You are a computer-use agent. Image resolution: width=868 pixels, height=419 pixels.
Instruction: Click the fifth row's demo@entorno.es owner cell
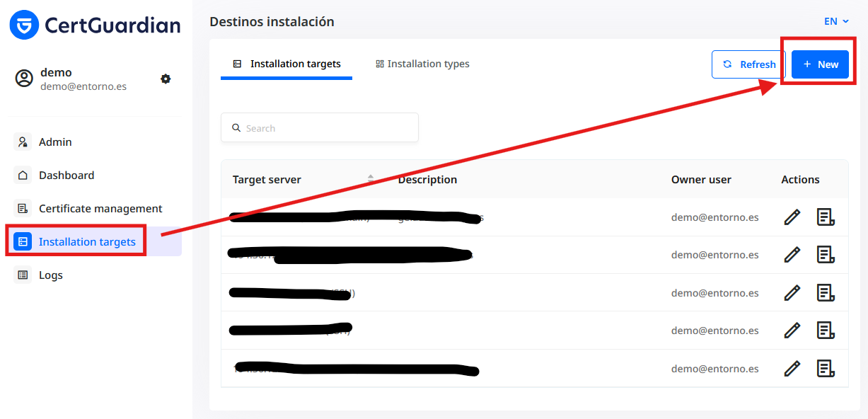coord(714,369)
